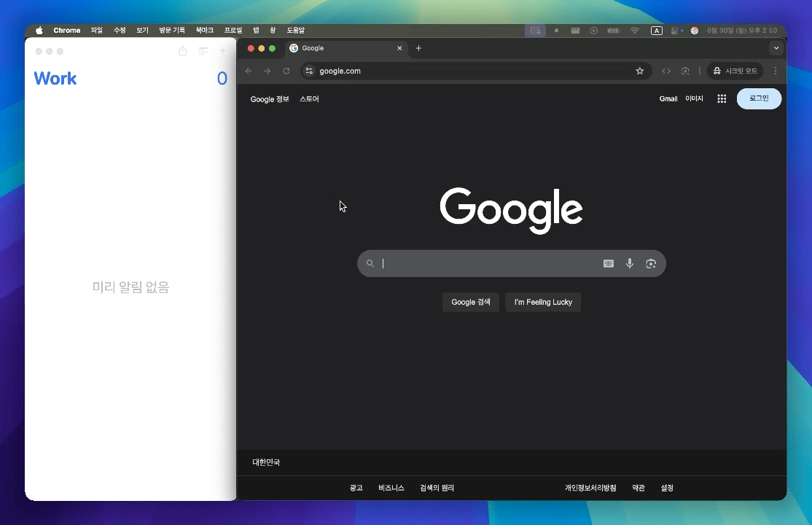Click the 로그인 button
The width and height of the screenshot is (812, 525).
760,98
